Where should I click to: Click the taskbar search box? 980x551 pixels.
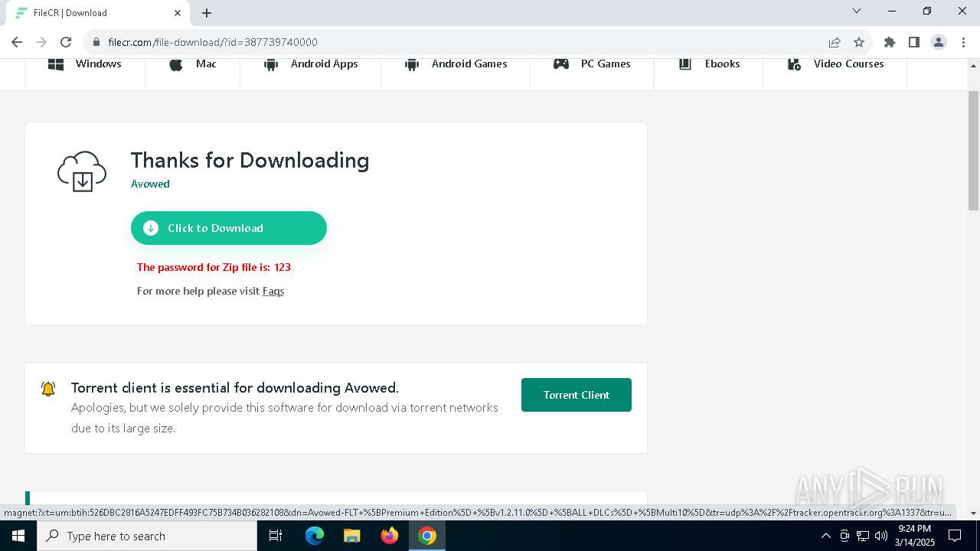147,536
